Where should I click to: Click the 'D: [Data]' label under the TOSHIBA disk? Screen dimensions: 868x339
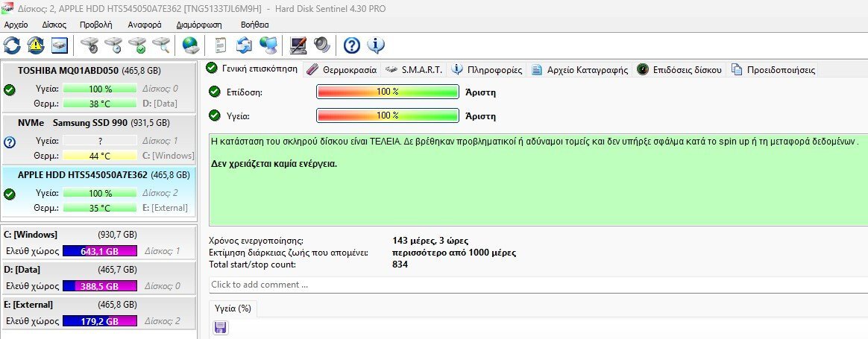160,104
